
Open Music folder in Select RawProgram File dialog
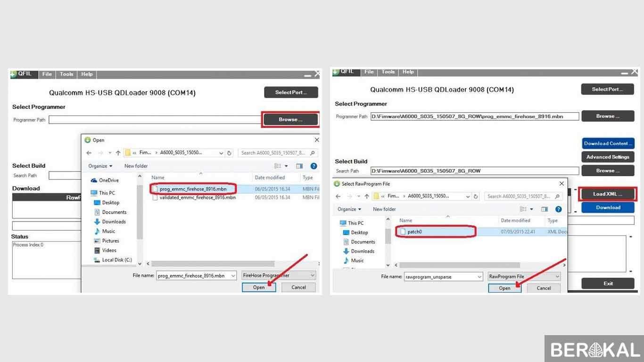[354, 261]
